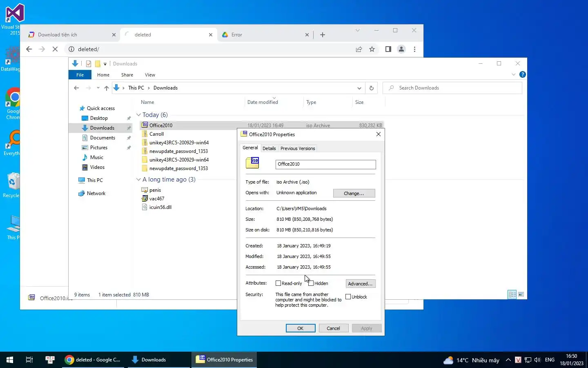Go up one folder in Explorer
This screenshot has width=588, height=368.
click(107, 88)
